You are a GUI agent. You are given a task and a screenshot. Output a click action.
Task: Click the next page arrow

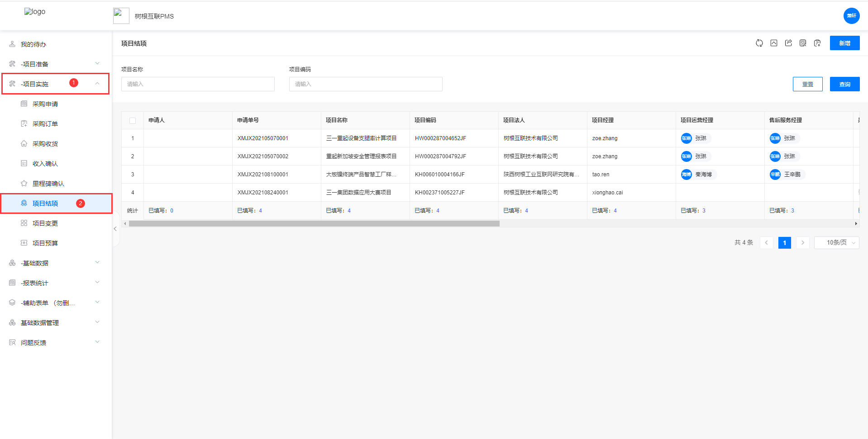(802, 243)
